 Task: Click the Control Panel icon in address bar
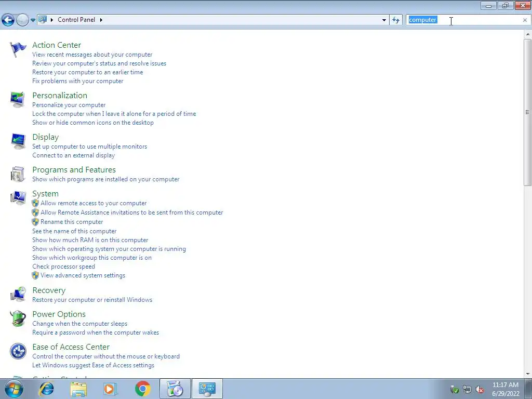[43, 20]
